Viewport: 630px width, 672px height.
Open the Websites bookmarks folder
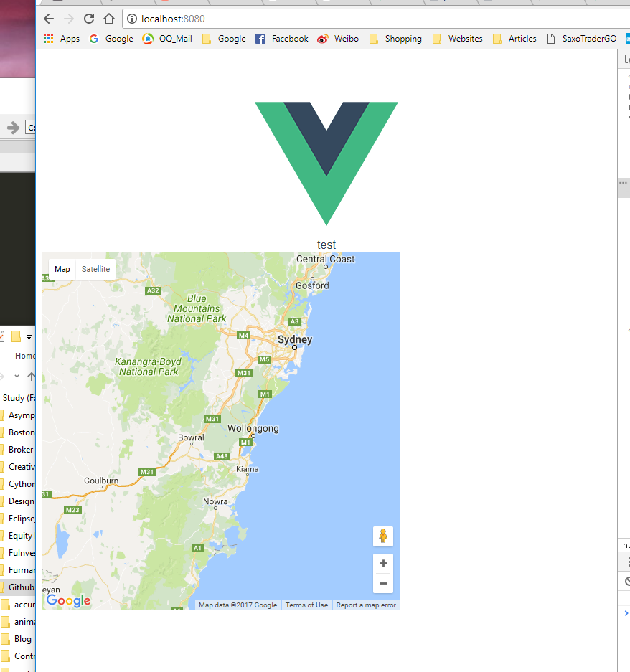click(x=458, y=39)
